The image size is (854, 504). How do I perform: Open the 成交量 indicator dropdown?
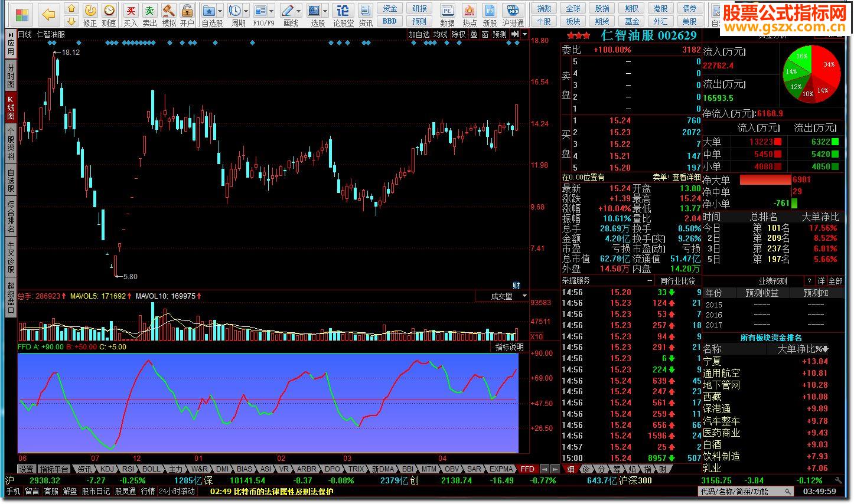click(524, 296)
